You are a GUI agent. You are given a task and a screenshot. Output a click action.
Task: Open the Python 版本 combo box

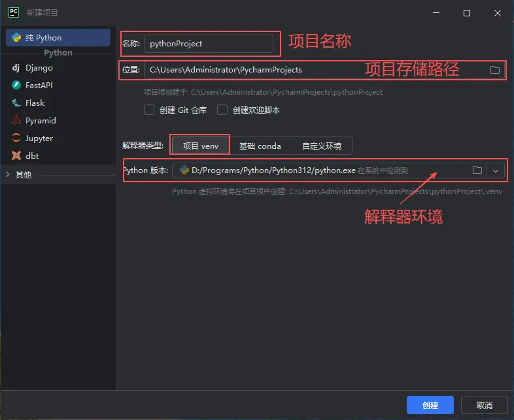tap(338, 170)
